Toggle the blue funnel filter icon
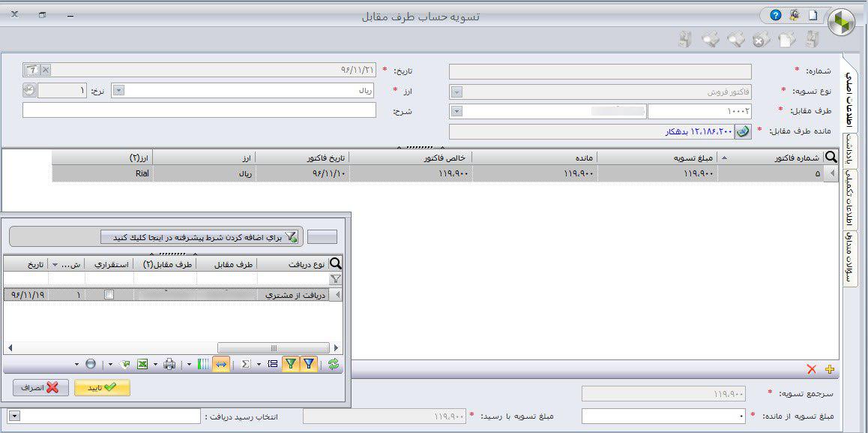The width and height of the screenshot is (868, 433). [x=310, y=364]
